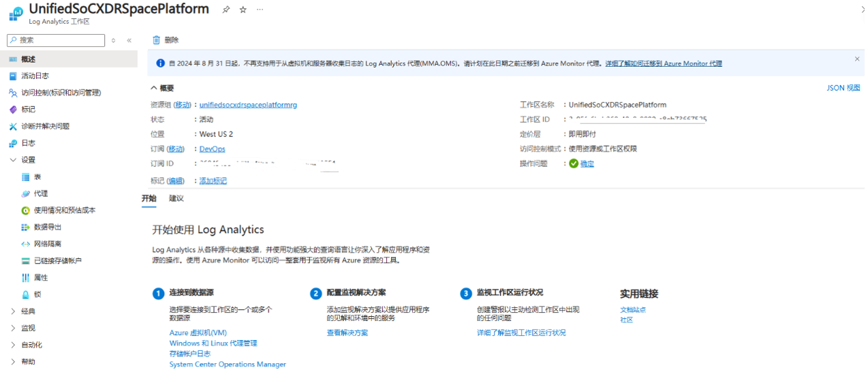This screenshot has height=387, width=868.
Task: Click 移动 beside 资源组
Action: click(x=183, y=105)
